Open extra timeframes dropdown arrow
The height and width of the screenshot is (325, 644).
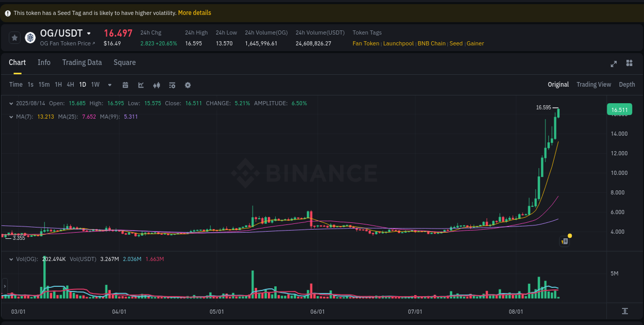tap(109, 85)
